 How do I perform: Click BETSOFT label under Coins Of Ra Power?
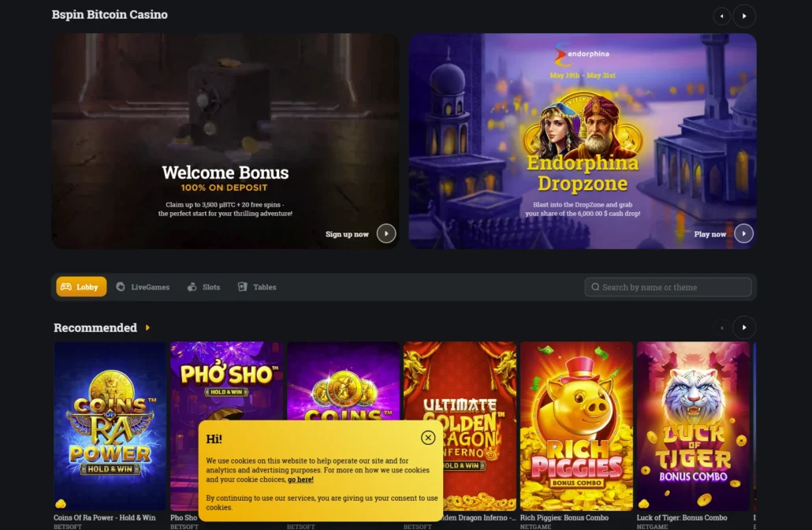click(68, 526)
